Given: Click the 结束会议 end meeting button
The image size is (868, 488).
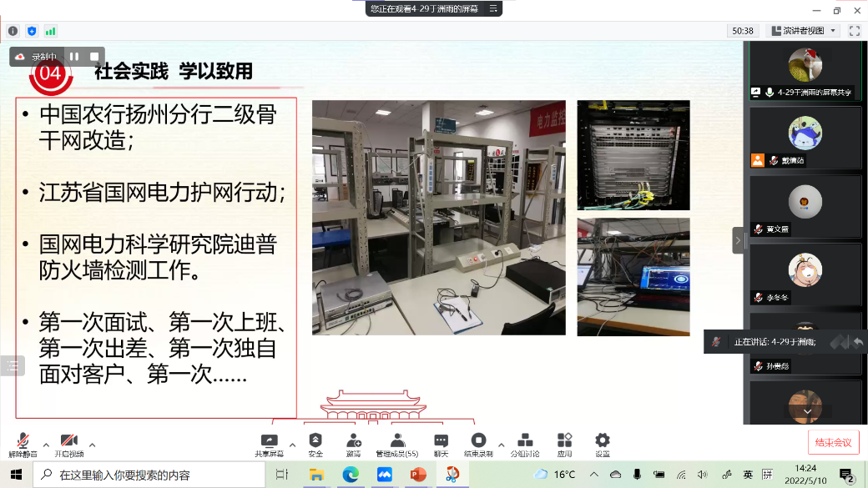Looking at the screenshot, I should click(833, 442).
